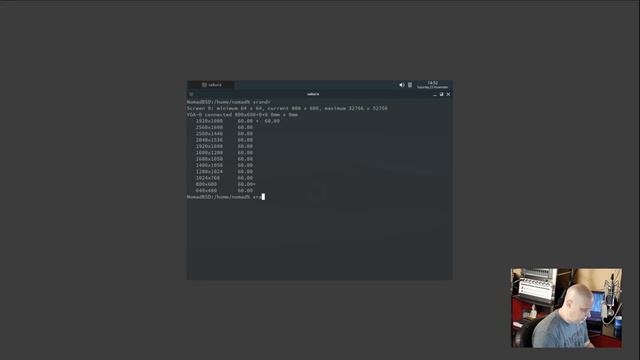Click the 1400x1050 resolution line

point(224,165)
